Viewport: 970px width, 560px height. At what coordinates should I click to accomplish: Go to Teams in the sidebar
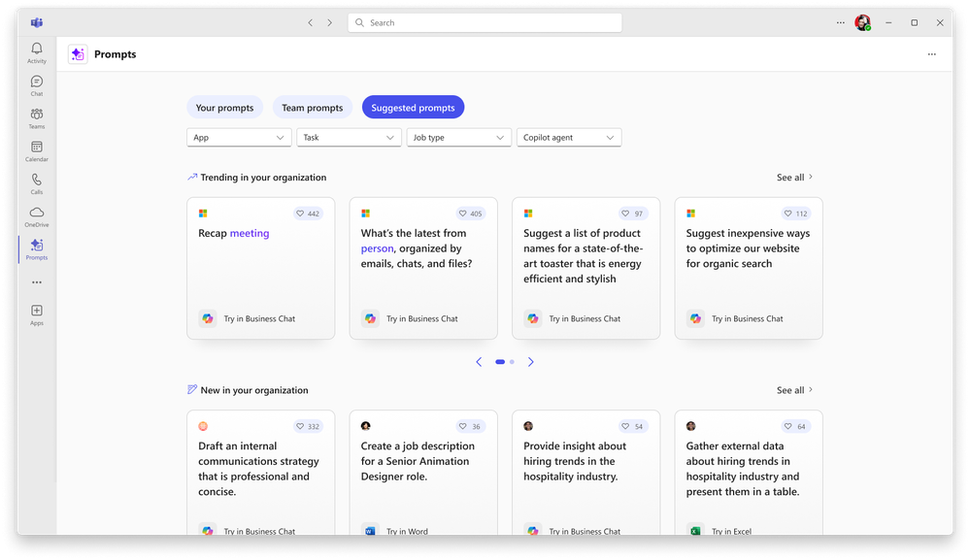coord(37,118)
